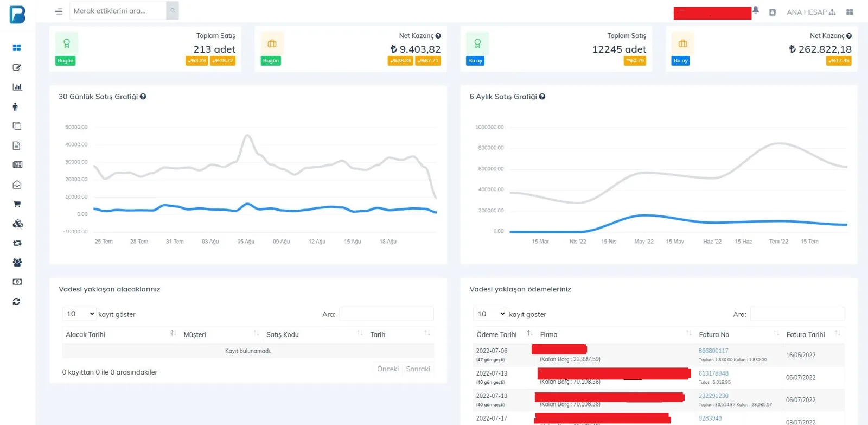
Task: Click the open envelope sidebar icon
Action: pyautogui.click(x=17, y=185)
